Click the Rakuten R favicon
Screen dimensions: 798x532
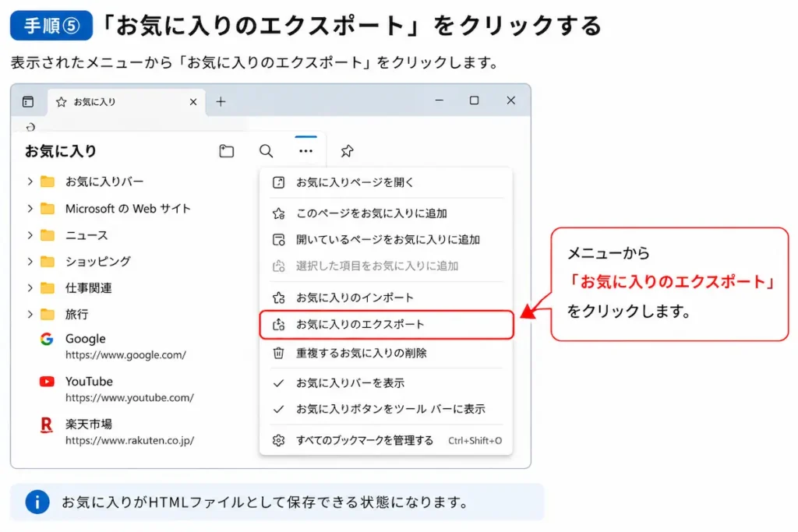tap(46, 425)
